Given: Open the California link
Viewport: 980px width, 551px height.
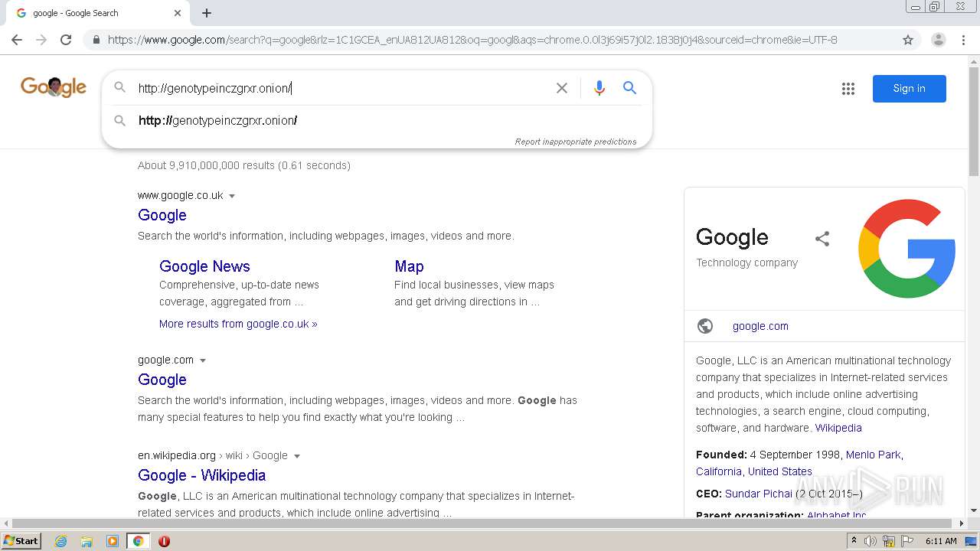Looking at the screenshot, I should 719,471.
